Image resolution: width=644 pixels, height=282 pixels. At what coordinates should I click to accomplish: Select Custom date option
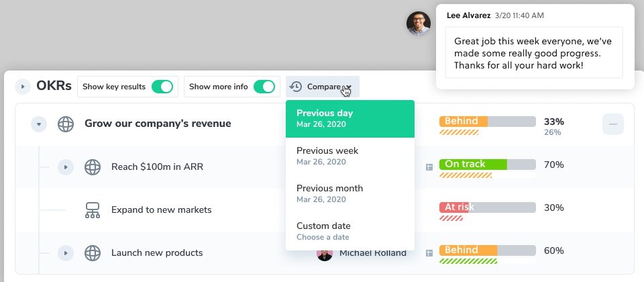[350, 231]
